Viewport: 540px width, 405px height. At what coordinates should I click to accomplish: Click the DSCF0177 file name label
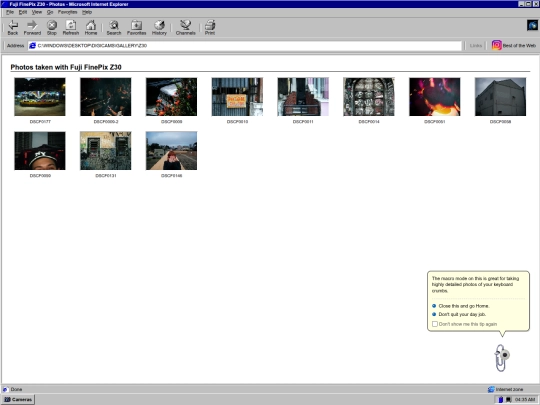pos(40,122)
